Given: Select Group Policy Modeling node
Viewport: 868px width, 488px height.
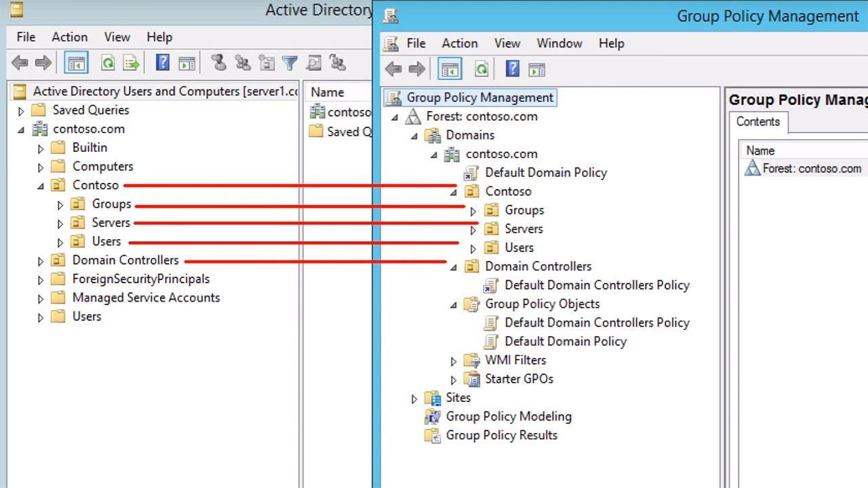Looking at the screenshot, I should [x=509, y=416].
